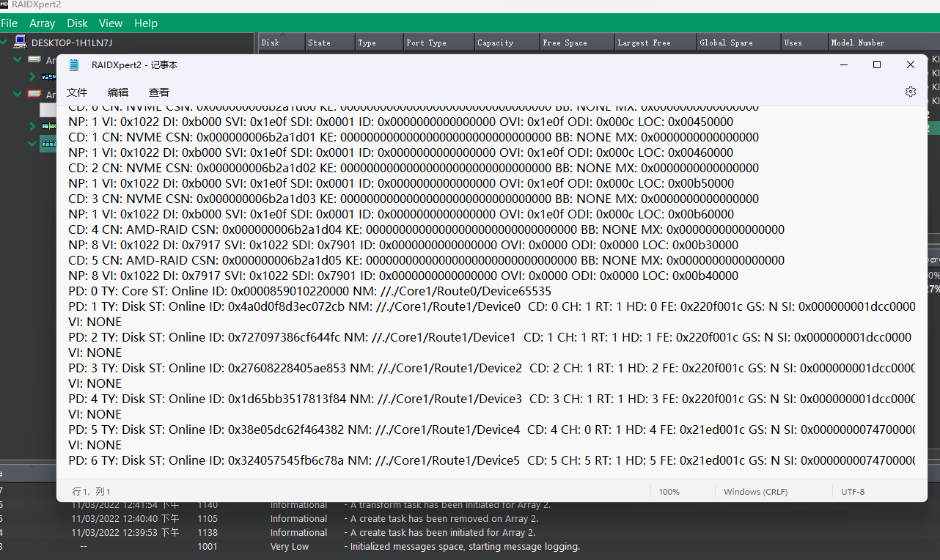
Task: Click the first array drive icon in tree
Action: click(x=35, y=59)
